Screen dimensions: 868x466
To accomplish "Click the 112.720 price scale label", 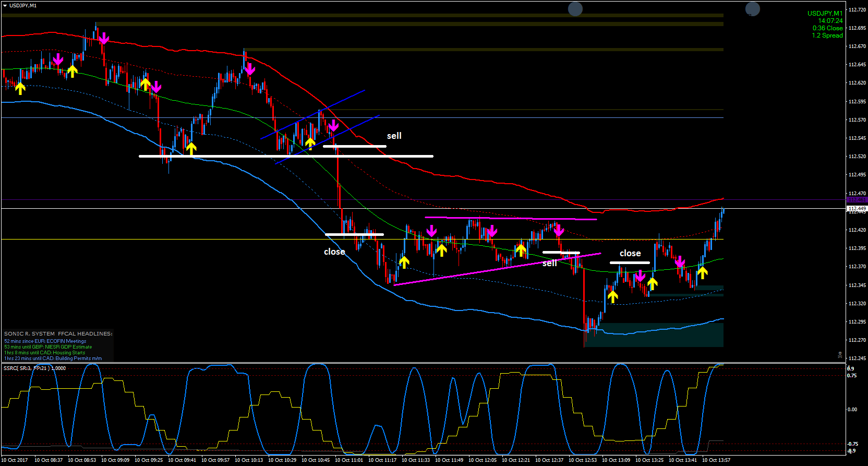I will (857, 10).
